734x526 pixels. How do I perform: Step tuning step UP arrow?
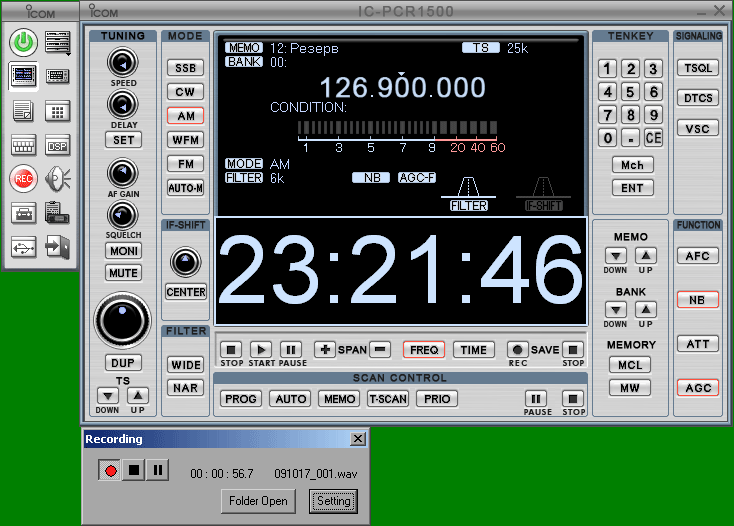(x=138, y=396)
